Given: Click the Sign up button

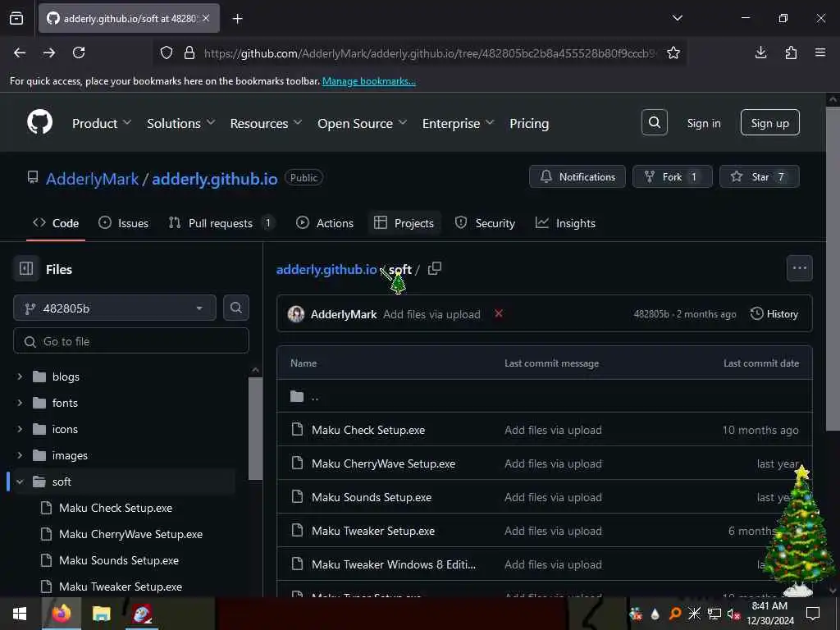Looking at the screenshot, I should coord(769,123).
